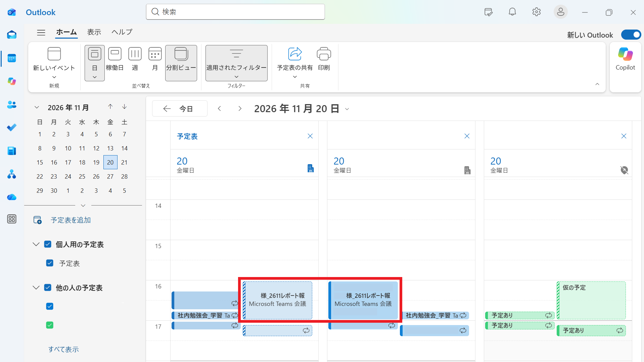Click 予定表を追加 link
The height and width of the screenshot is (362, 644).
point(71,220)
